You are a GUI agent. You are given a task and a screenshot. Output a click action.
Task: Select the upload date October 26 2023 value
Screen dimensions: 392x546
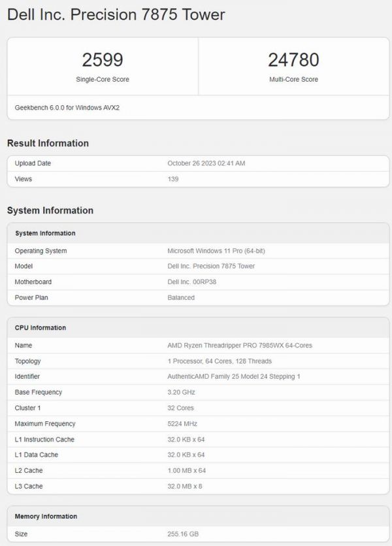point(206,163)
